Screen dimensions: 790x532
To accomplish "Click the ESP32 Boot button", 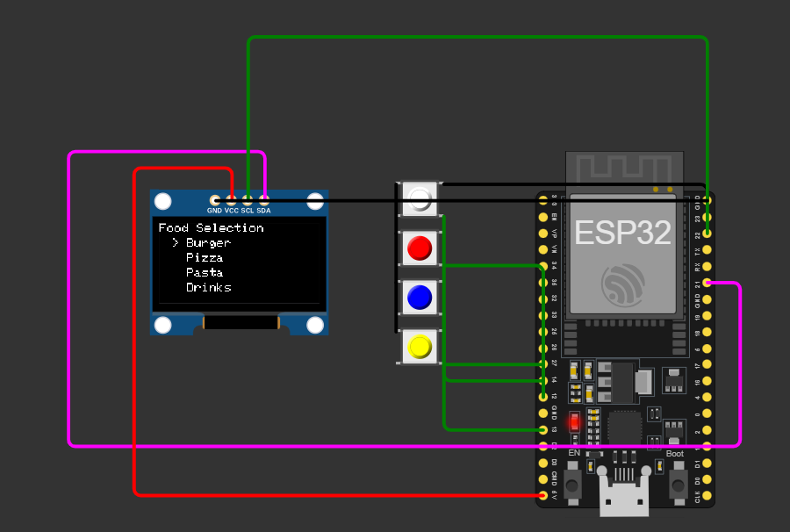I will 679,483.
